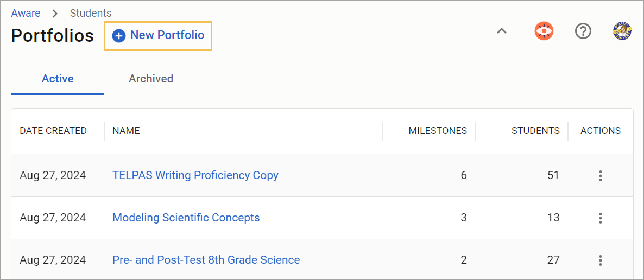
Task: Open the orange eye icon
Action: pyautogui.click(x=544, y=31)
